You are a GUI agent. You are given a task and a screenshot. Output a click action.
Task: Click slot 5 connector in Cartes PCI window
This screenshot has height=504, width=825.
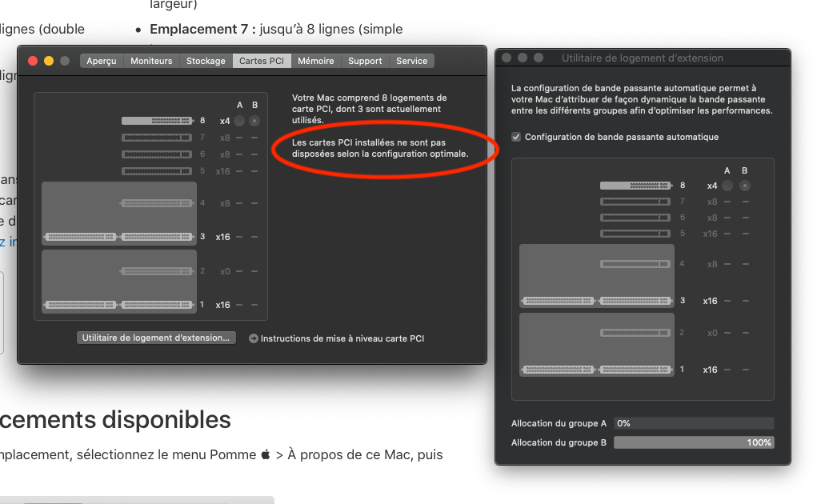click(x=157, y=171)
